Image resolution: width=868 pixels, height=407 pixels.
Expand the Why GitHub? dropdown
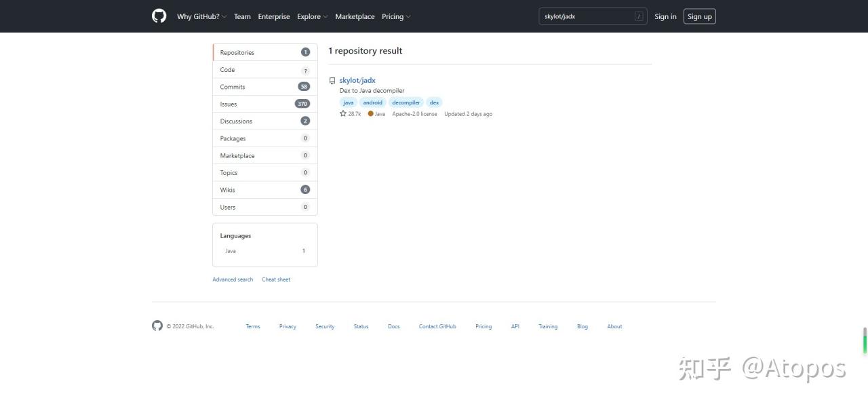[202, 16]
